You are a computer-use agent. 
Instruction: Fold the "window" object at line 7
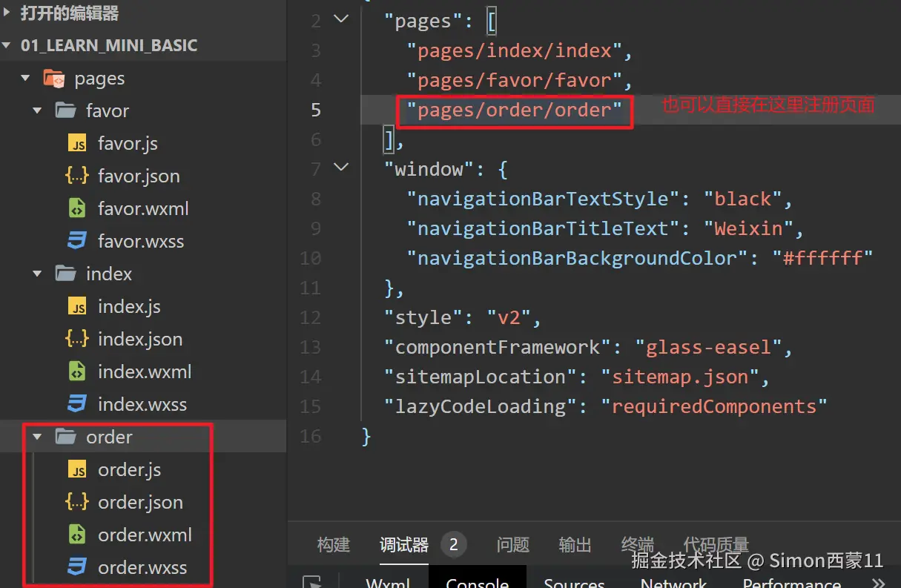(340, 168)
